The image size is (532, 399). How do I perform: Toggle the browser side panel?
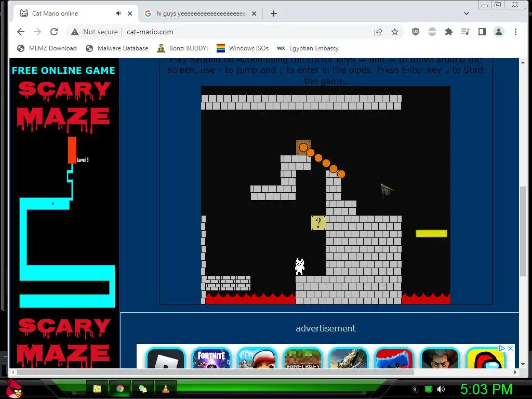tap(482, 32)
